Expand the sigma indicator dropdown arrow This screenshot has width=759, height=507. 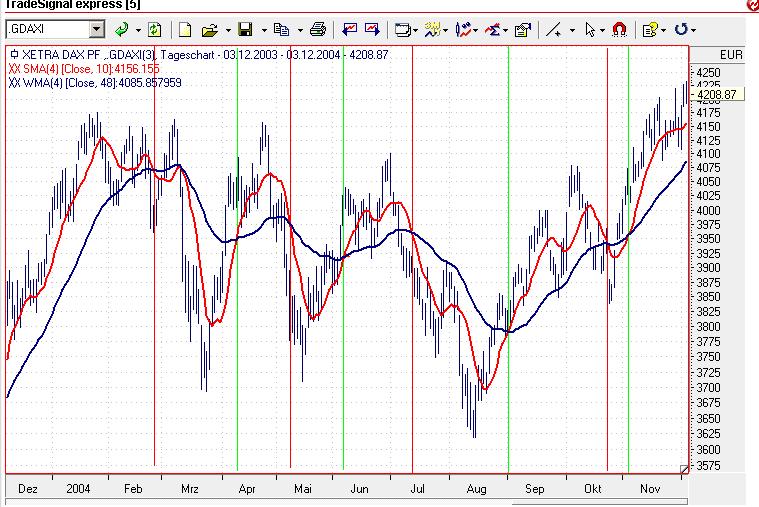pos(505,30)
